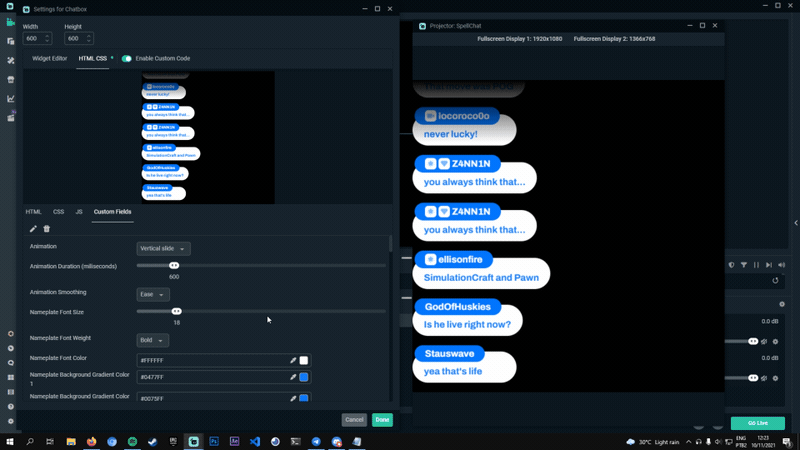Select the HTML code tab

[x=33, y=212]
